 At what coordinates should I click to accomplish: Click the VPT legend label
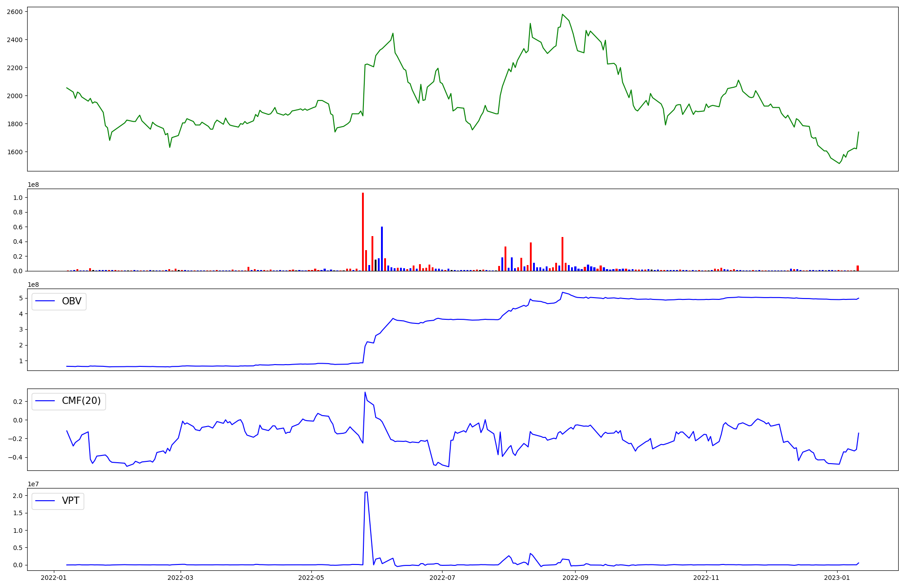pyautogui.click(x=71, y=501)
